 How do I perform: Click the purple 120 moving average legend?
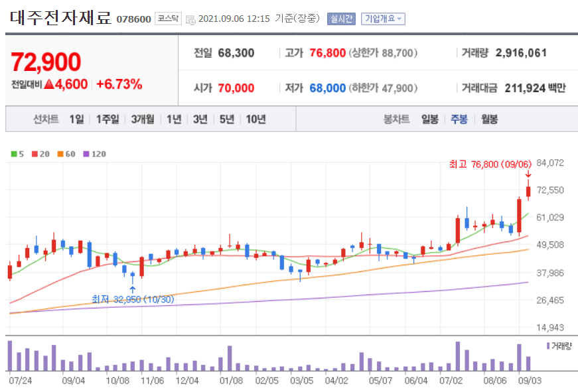pyautogui.click(x=94, y=154)
